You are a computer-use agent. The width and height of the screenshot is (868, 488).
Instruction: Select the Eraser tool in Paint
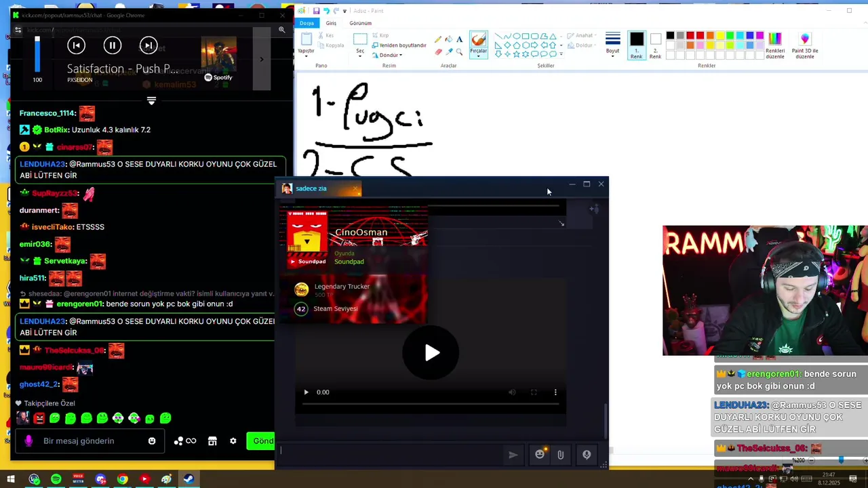click(438, 52)
